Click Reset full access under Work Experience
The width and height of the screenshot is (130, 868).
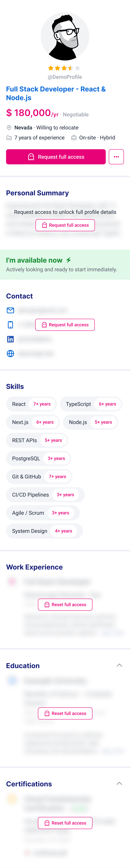click(65, 605)
